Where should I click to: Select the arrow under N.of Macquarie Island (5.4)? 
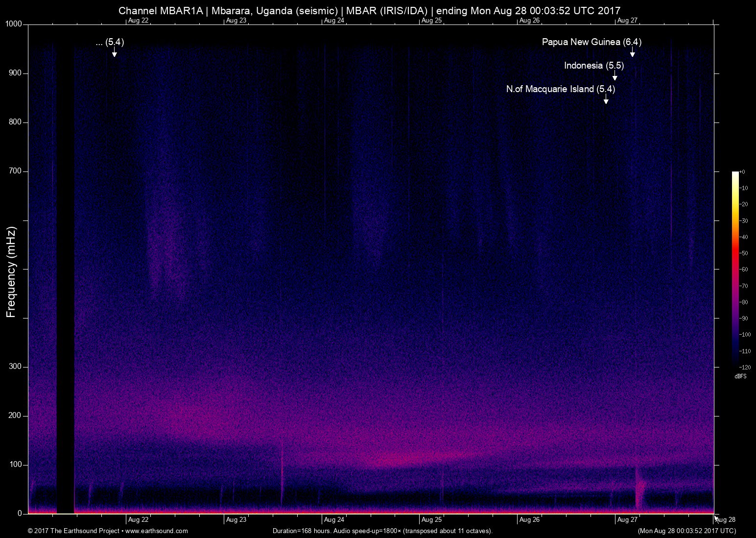point(606,99)
